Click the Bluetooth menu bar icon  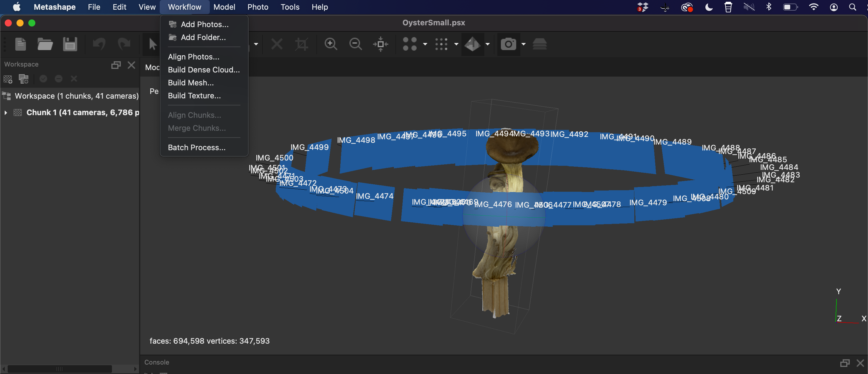point(769,7)
